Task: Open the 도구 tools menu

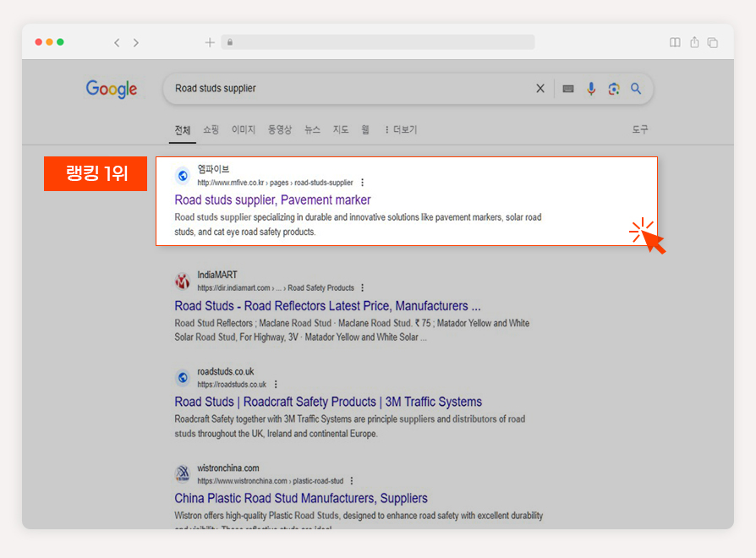Action: 640,129
